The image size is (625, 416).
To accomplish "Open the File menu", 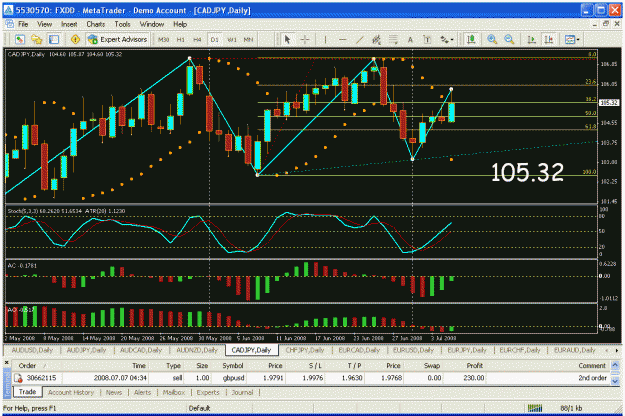I will click(23, 24).
